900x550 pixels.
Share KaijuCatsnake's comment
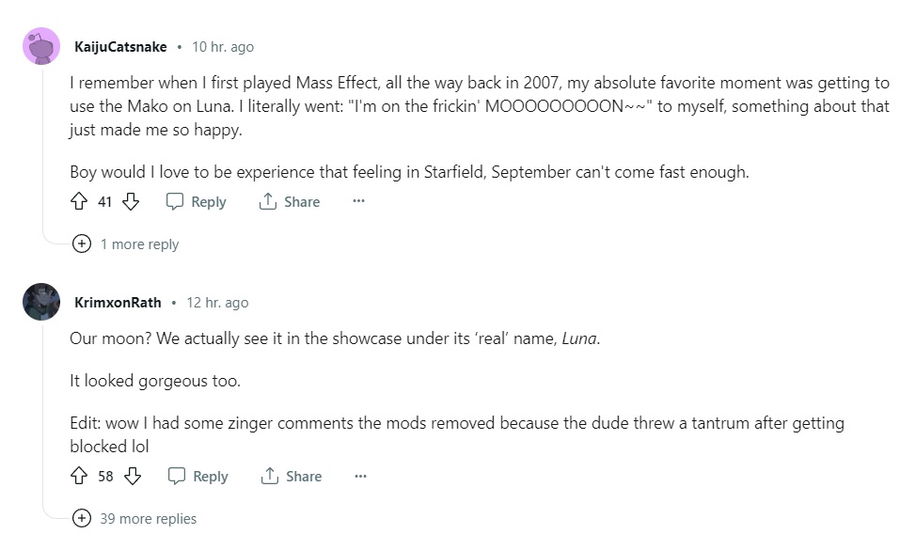coord(289,202)
